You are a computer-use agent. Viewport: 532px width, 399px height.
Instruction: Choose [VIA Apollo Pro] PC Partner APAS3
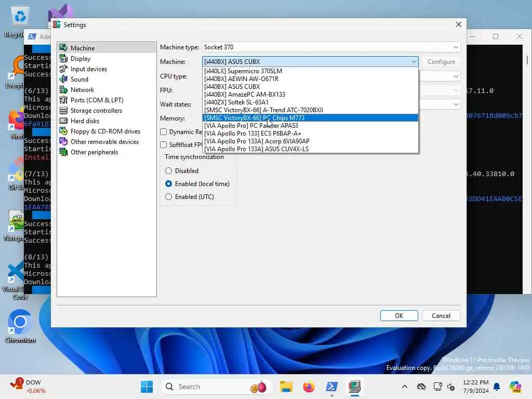click(x=311, y=126)
